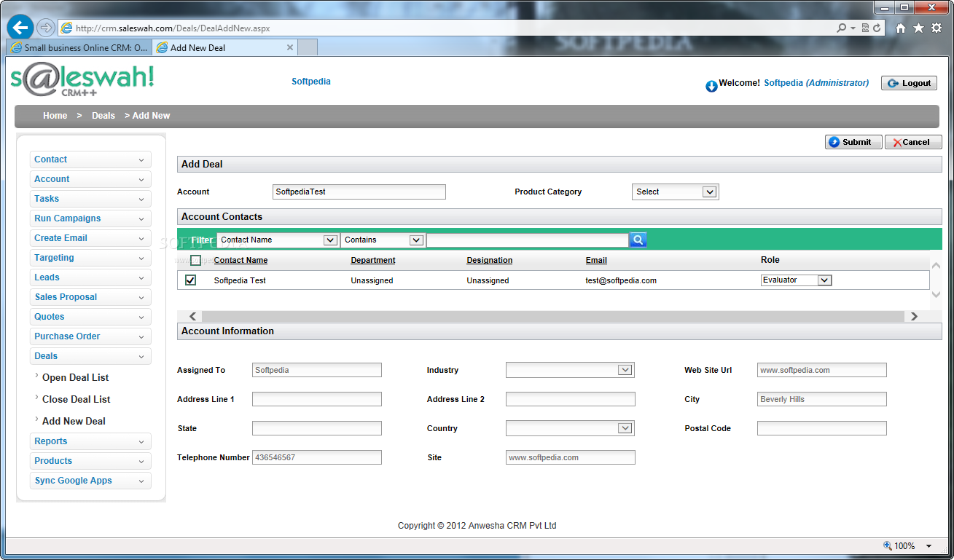Open the browser Home icon
The image size is (954, 560).
click(x=901, y=28)
